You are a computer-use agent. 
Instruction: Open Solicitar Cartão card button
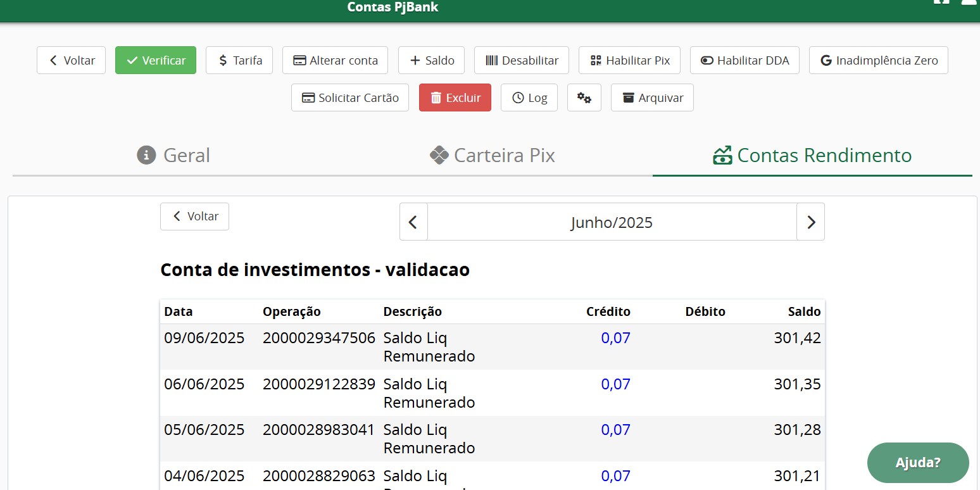[x=349, y=98]
